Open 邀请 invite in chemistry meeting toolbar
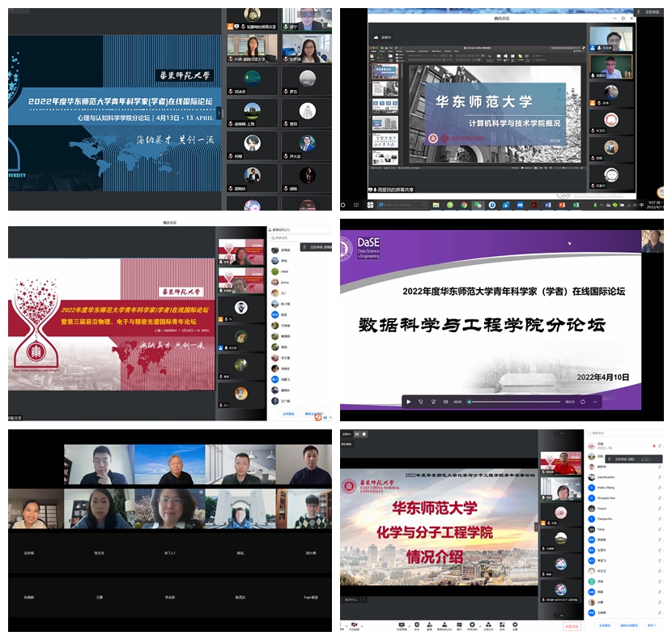 coord(429,626)
